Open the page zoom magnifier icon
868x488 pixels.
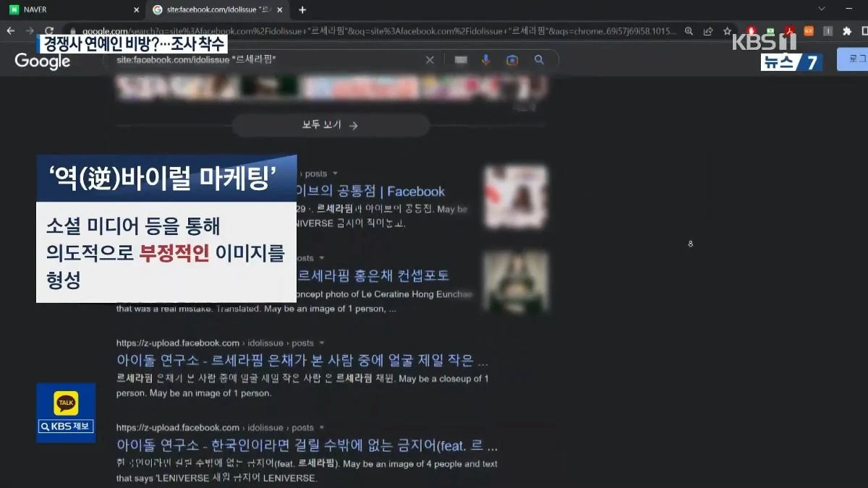point(689,31)
